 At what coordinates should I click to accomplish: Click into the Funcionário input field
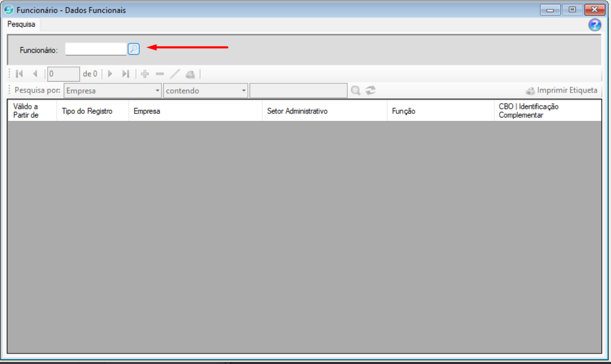pos(96,49)
